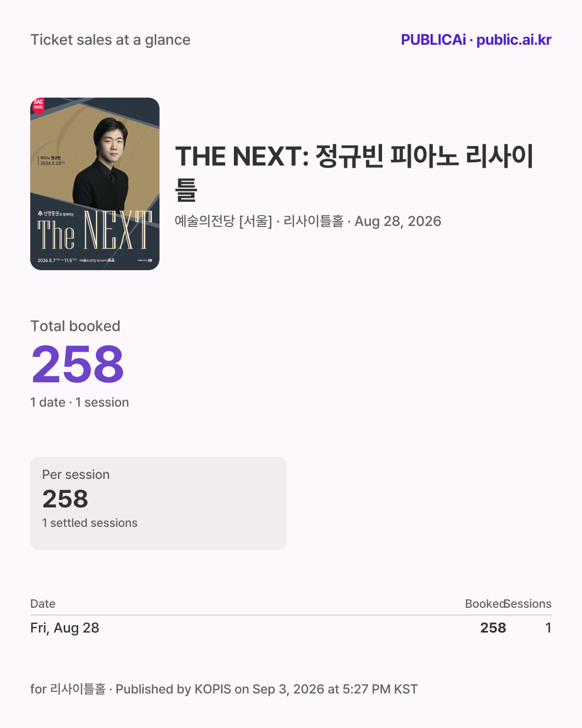Click the Published by KOPIS footer text
Screen dimensions: 582x728
pyautogui.click(x=267, y=689)
